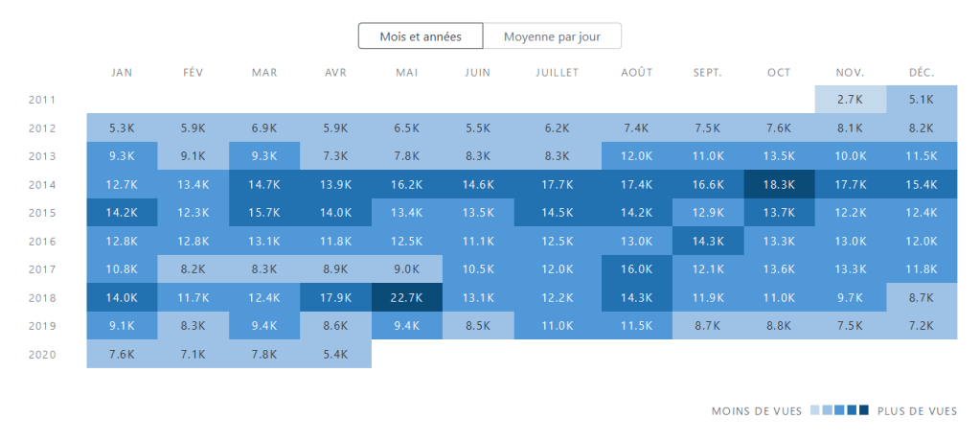Screen dimensions: 980x442
Task: Click the lightest legend color swatch
Action: click(815, 411)
